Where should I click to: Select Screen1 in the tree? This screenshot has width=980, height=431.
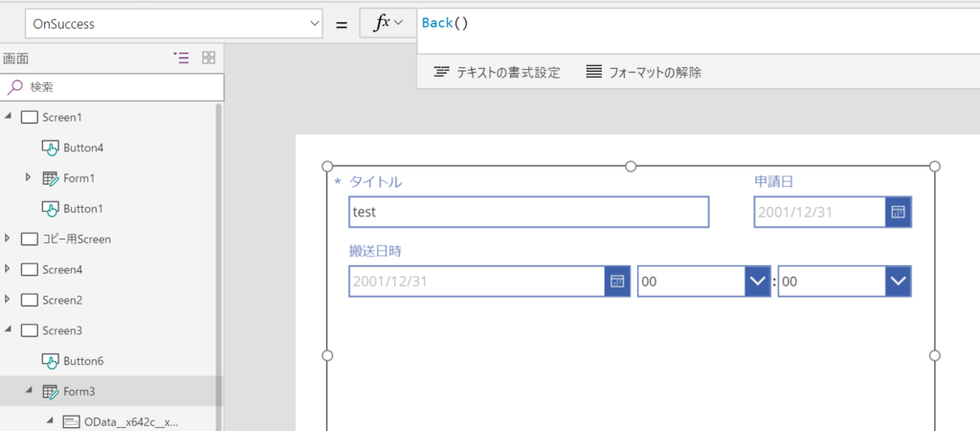point(62,117)
